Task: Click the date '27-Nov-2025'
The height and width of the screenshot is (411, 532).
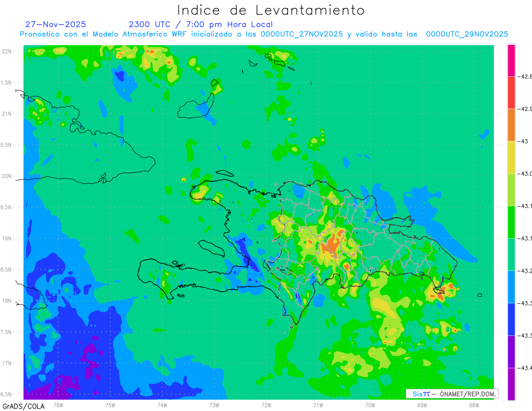Action: [56, 24]
